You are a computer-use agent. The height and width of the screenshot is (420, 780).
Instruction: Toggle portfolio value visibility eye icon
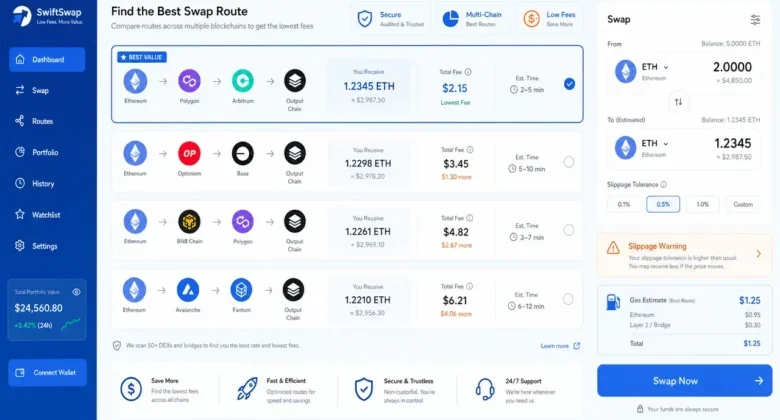(x=76, y=292)
